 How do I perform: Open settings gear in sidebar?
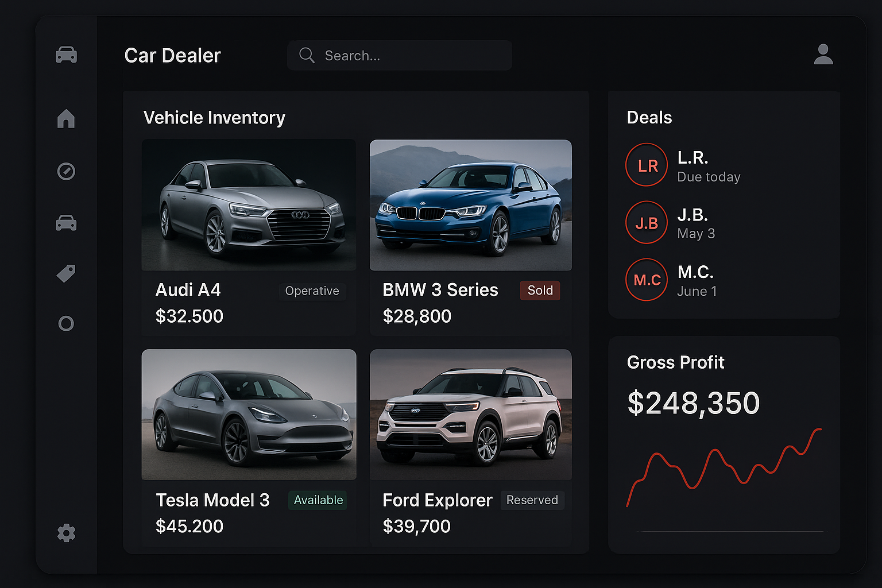coord(66,533)
